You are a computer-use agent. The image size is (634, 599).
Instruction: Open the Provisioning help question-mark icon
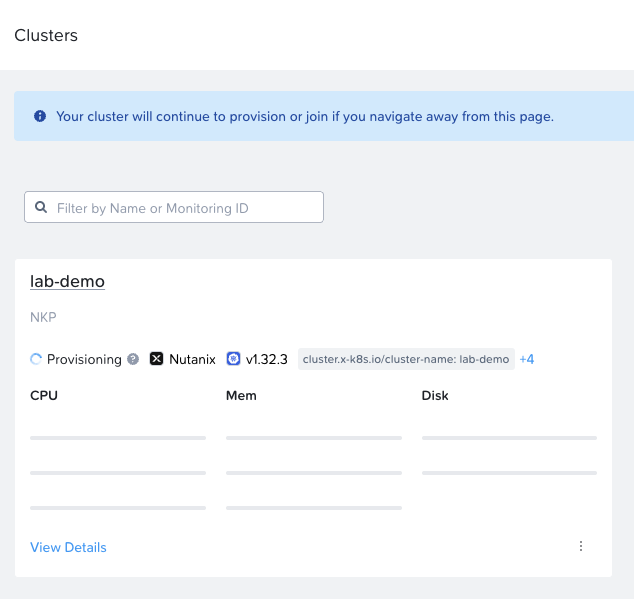(133, 359)
